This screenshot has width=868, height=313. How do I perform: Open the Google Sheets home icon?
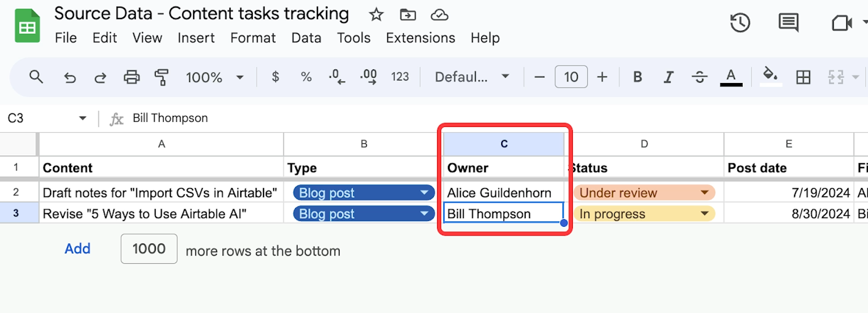[27, 25]
